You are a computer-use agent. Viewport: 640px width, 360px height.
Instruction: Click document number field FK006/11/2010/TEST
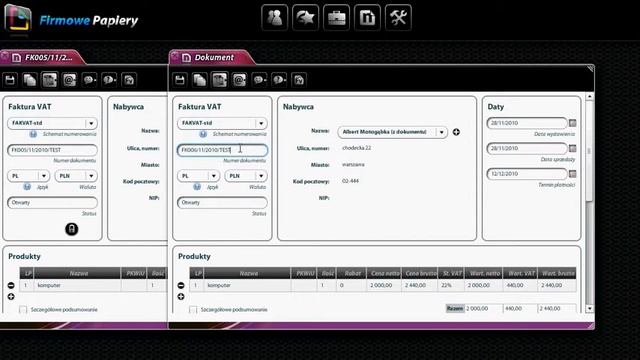click(x=222, y=150)
